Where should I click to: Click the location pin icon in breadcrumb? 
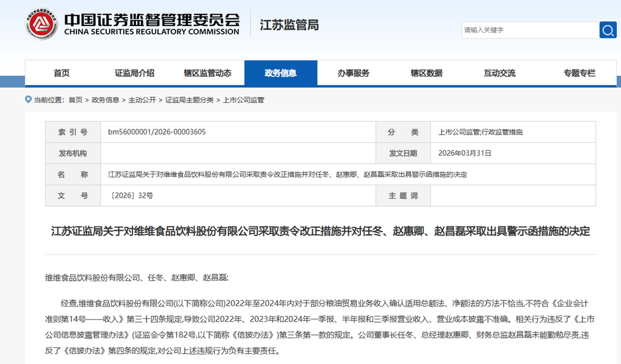tap(28, 99)
